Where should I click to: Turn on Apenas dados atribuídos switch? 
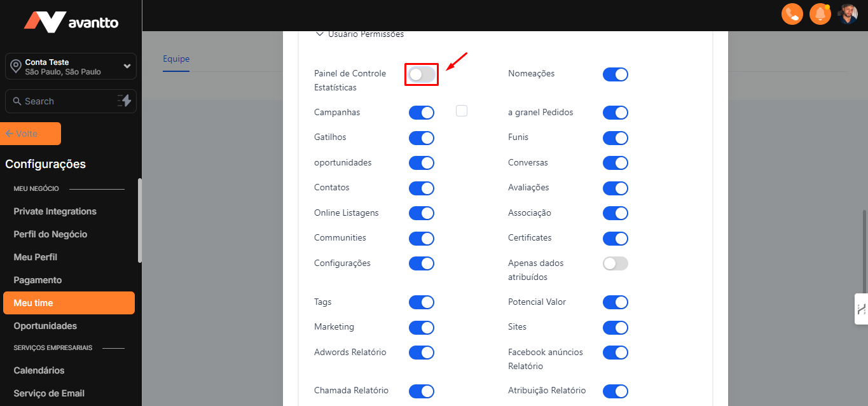[615, 263]
